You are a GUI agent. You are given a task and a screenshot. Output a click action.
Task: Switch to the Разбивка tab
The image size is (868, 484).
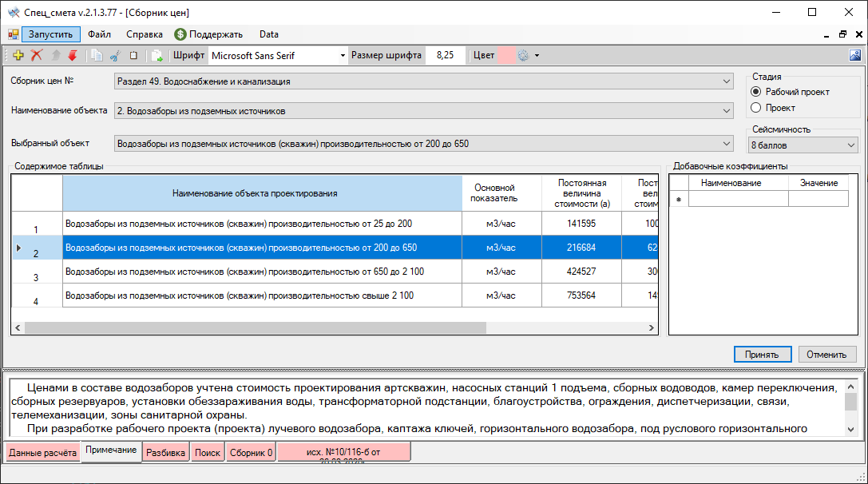coord(165,452)
